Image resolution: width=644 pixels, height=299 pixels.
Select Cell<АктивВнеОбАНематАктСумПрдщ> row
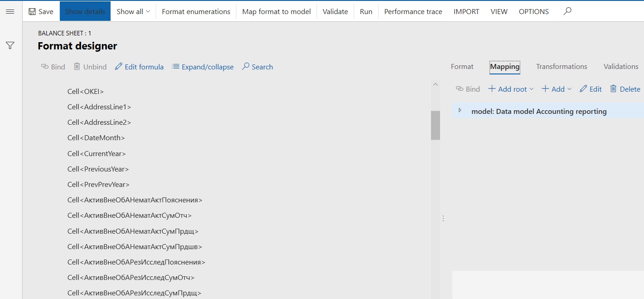(x=133, y=231)
